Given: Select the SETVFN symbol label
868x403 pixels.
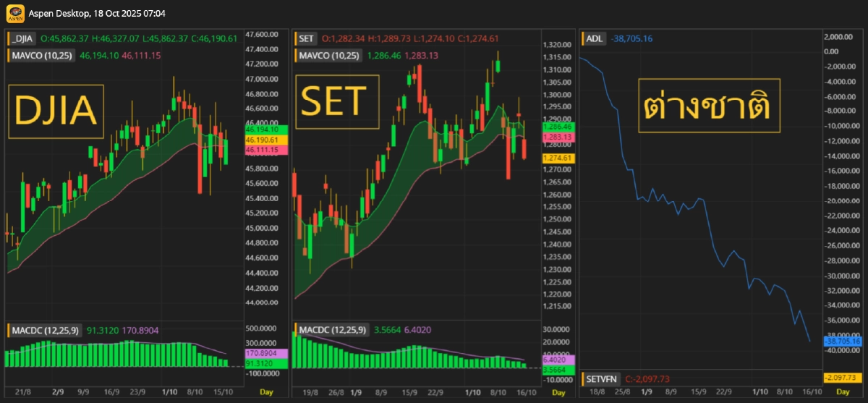Looking at the screenshot, I should pyautogui.click(x=602, y=378).
